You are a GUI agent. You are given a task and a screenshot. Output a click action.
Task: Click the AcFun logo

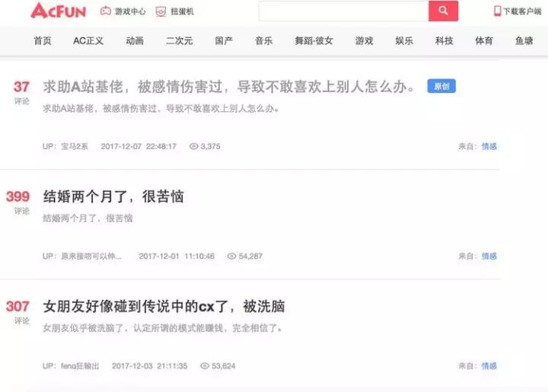[x=58, y=11]
